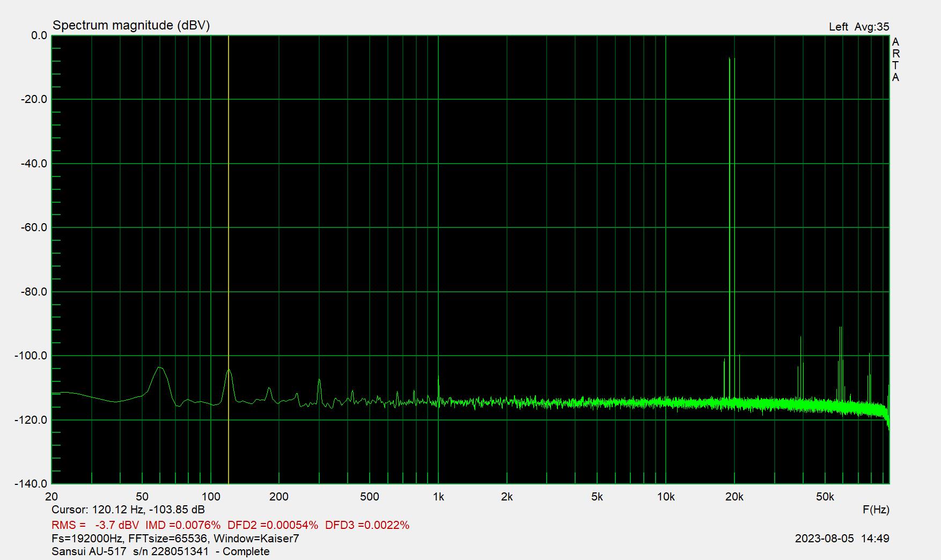Click the '20k' frequency axis label
The image size is (941, 560).
click(x=734, y=497)
